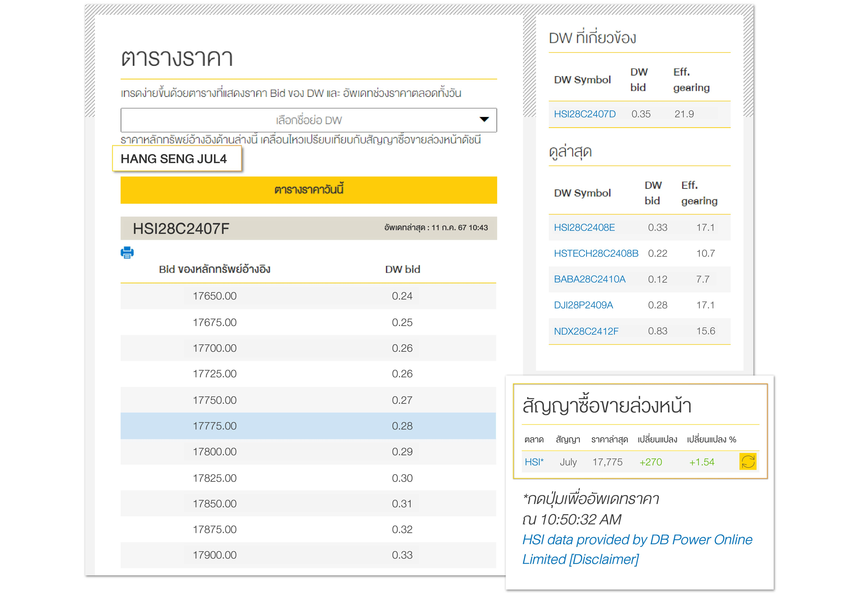This screenshot has height=595, width=868.
Task: Select the July contract cell
Action: coord(568,462)
